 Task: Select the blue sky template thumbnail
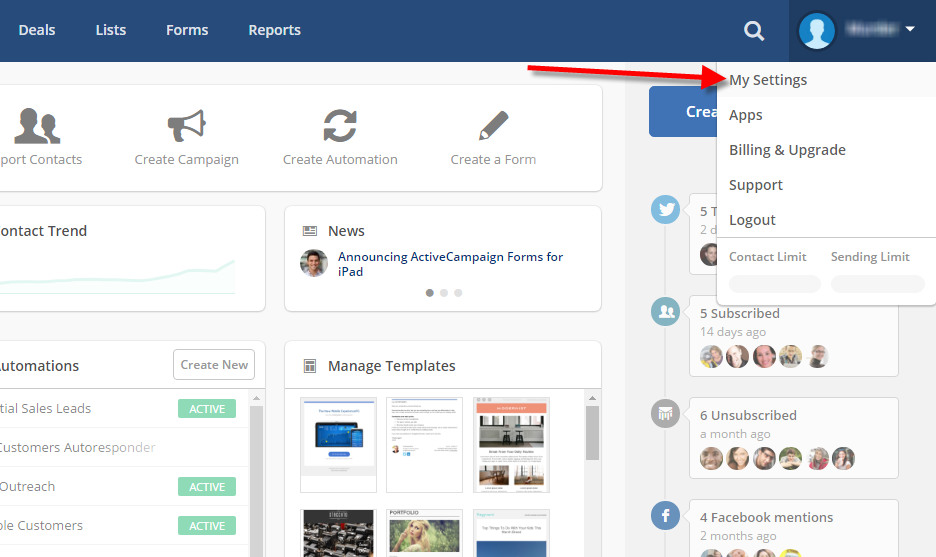[x=511, y=533]
